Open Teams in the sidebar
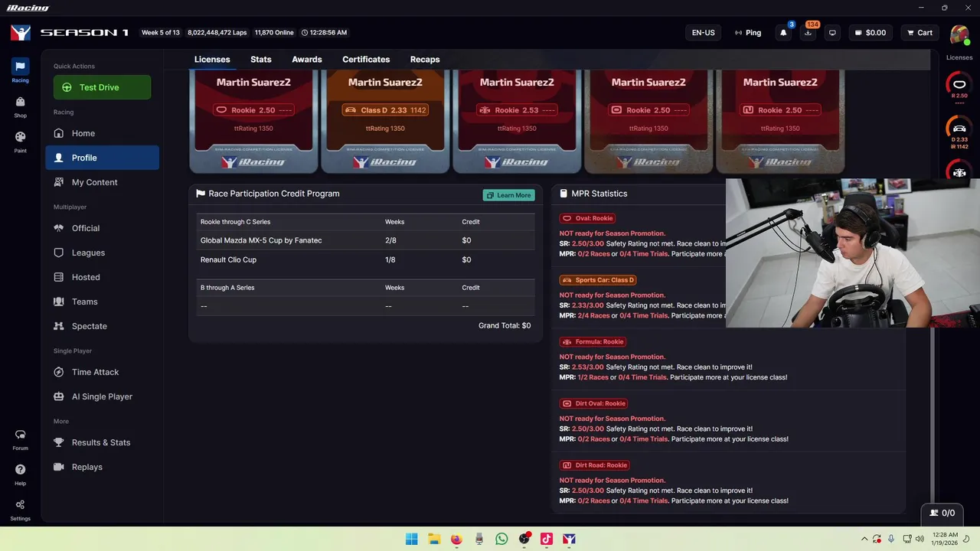This screenshot has width=980, height=551. coord(102,302)
